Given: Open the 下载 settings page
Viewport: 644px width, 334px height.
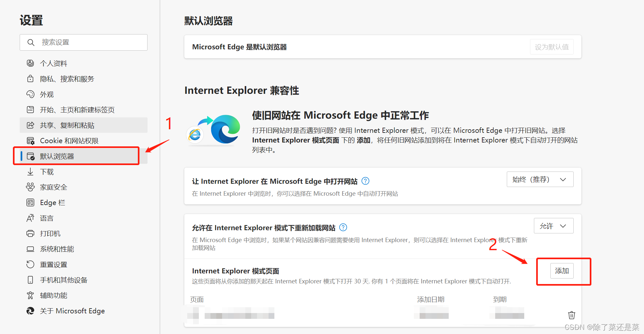Looking at the screenshot, I should [84, 172].
